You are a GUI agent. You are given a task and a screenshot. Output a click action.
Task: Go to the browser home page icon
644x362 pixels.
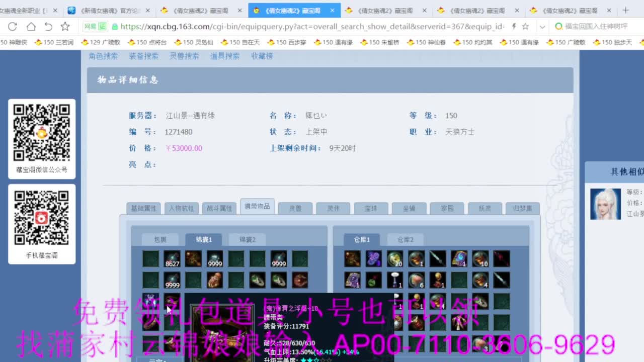pyautogui.click(x=31, y=27)
